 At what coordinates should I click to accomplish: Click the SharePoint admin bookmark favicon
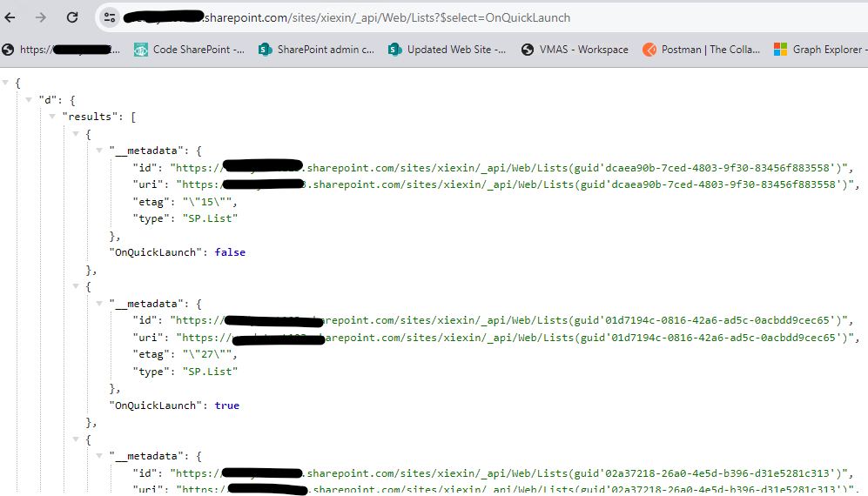coord(266,50)
